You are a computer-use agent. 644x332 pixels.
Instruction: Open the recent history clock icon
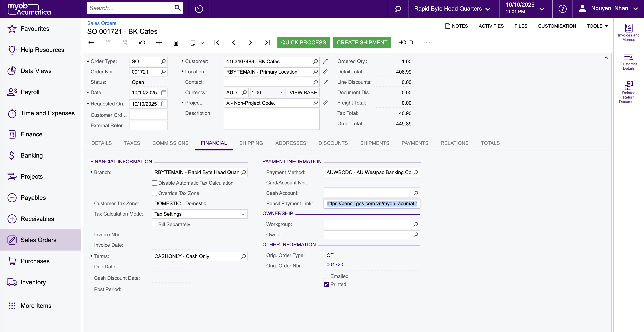click(x=199, y=9)
